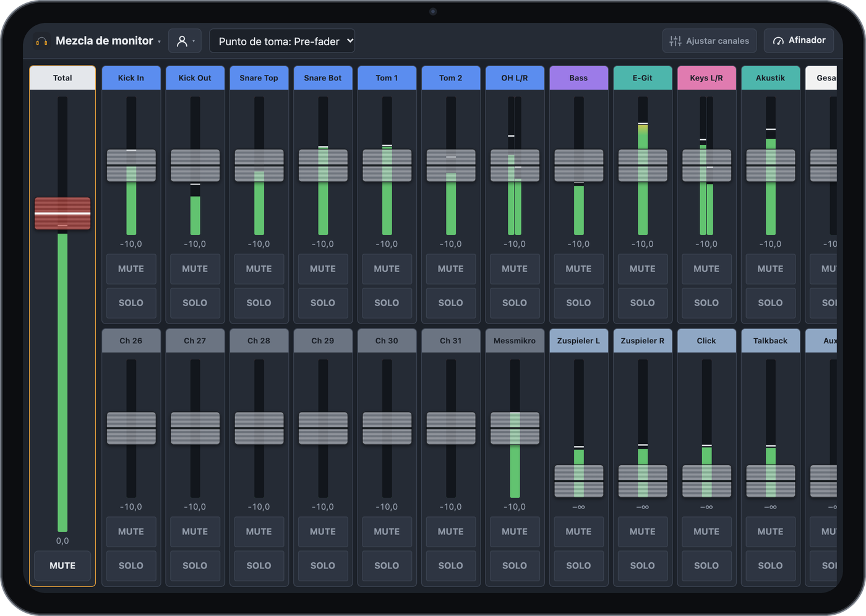Mute the Zuspieler R channel
Screen dimensions: 866x616
click(x=643, y=531)
